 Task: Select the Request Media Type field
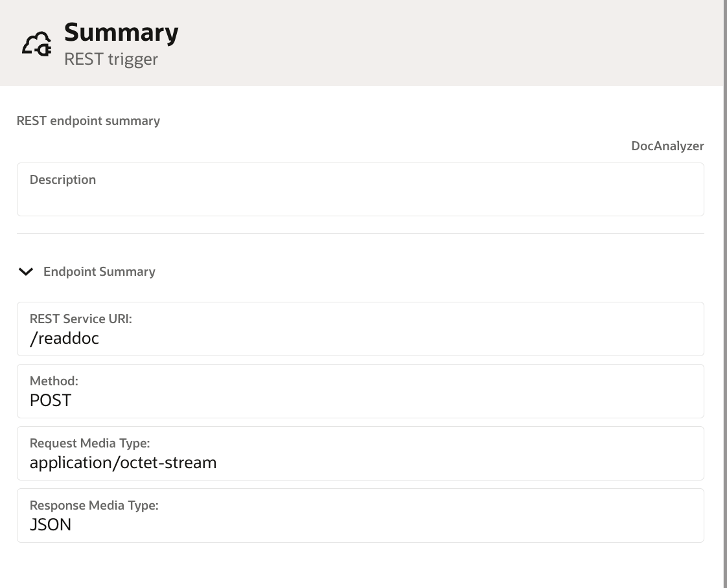point(360,453)
